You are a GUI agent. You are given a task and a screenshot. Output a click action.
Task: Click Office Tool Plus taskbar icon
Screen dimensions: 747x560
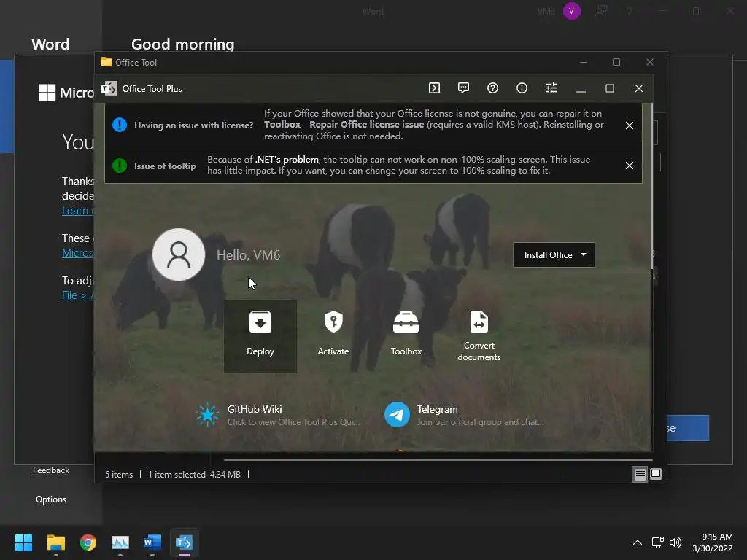[x=185, y=542]
